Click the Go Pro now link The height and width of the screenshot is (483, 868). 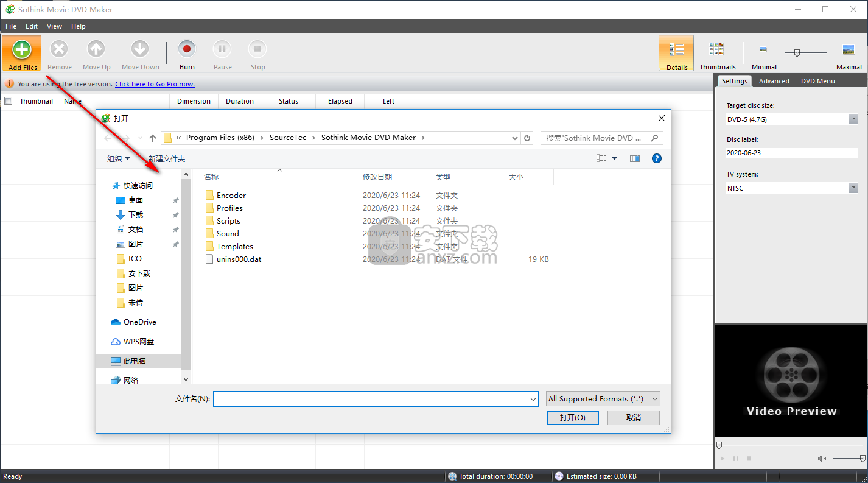[x=155, y=84]
